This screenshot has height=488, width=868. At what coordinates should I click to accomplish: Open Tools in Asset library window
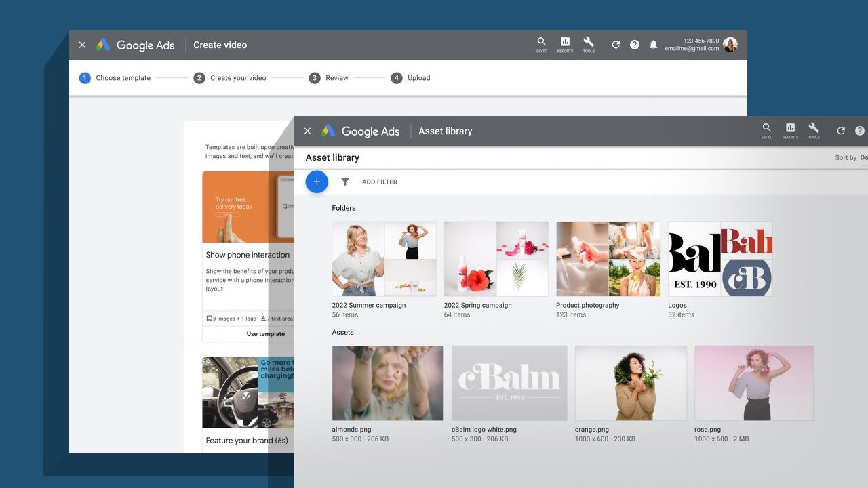click(x=814, y=131)
